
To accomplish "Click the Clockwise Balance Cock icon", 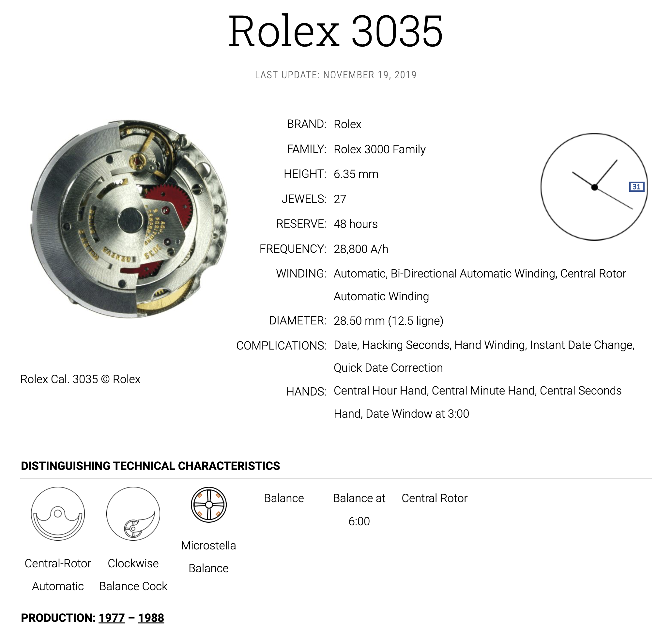I will (x=133, y=514).
